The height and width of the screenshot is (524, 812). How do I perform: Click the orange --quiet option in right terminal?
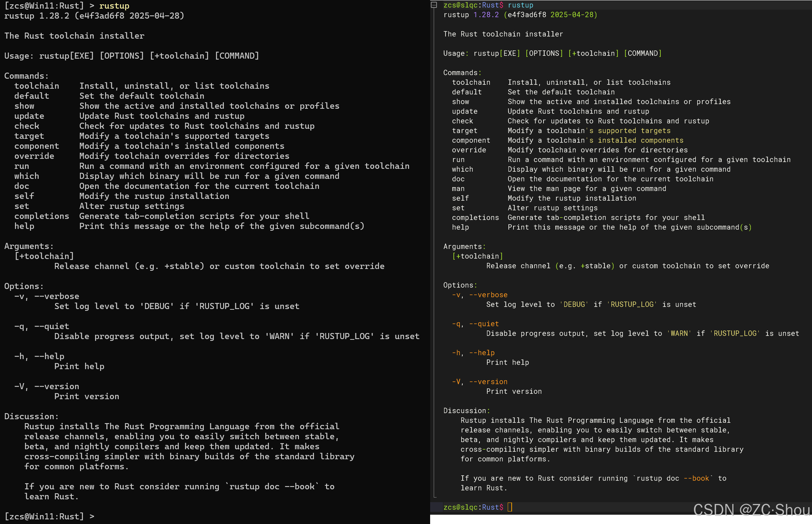(x=484, y=324)
